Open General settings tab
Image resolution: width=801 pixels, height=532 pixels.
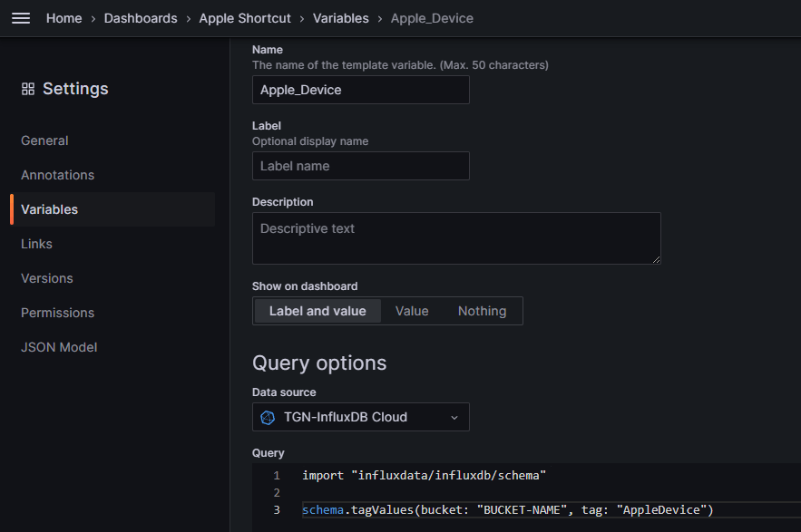(x=44, y=140)
